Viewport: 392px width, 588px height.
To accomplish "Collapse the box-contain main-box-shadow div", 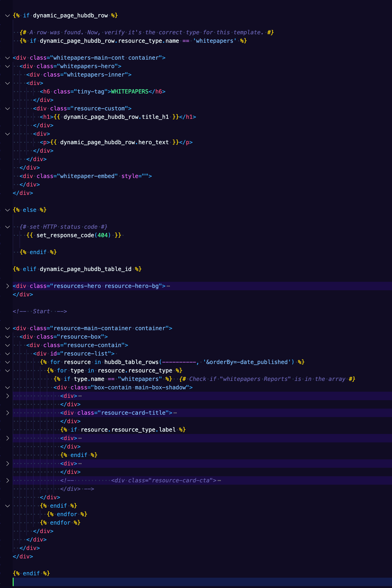I will [8, 388].
